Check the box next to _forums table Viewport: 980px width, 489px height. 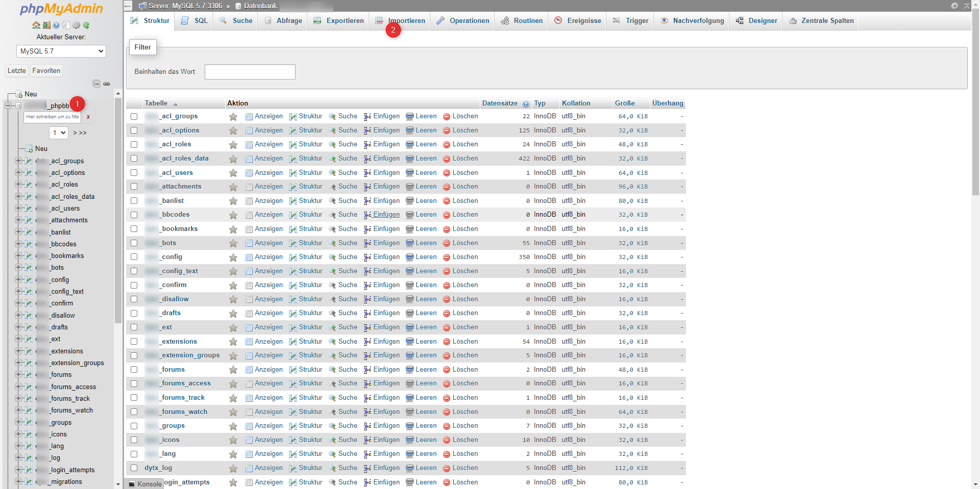[x=134, y=370]
